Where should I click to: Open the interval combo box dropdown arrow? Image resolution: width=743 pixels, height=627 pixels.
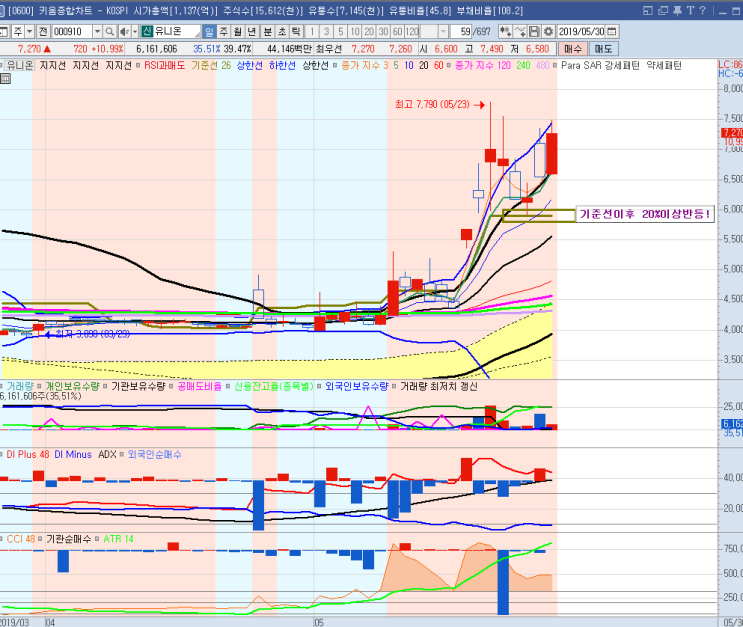pyautogui.click(x=443, y=32)
